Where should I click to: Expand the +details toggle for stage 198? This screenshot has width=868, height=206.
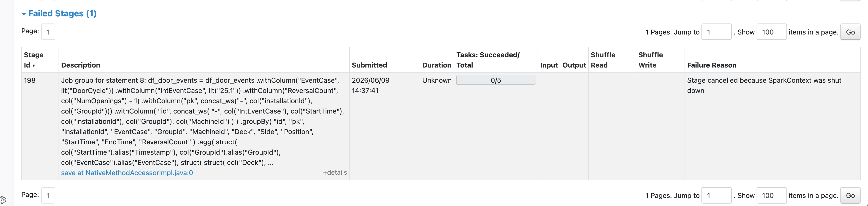[335, 173]
